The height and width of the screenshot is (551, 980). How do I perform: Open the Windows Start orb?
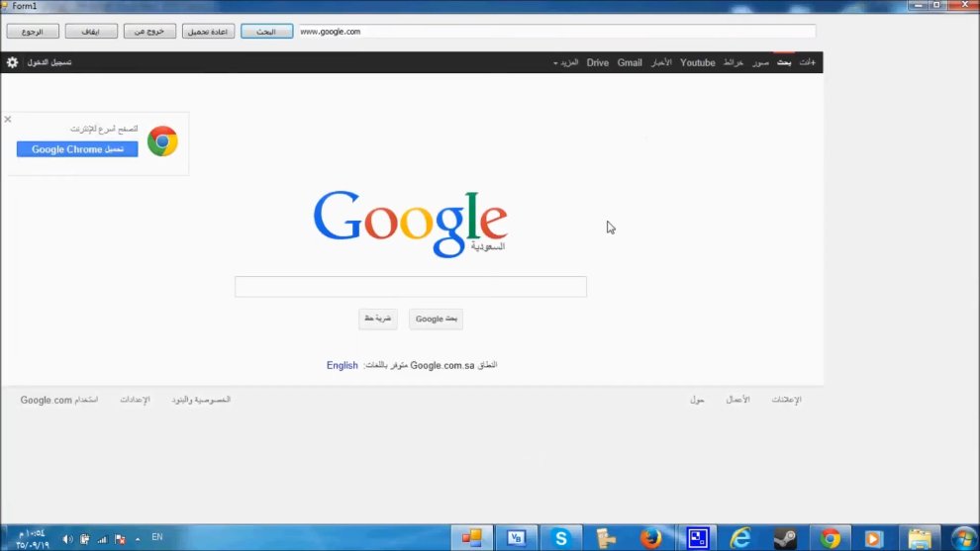(x=963, y=538)
